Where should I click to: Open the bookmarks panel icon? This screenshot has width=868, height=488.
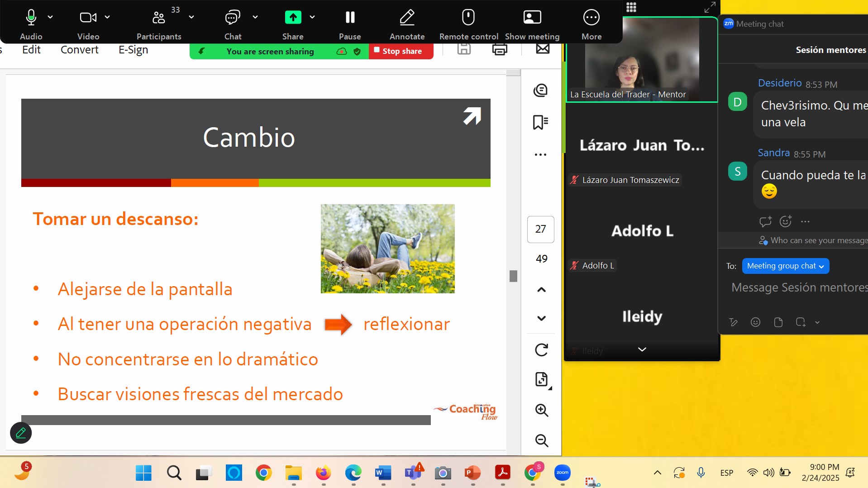[x=540, y=122]
